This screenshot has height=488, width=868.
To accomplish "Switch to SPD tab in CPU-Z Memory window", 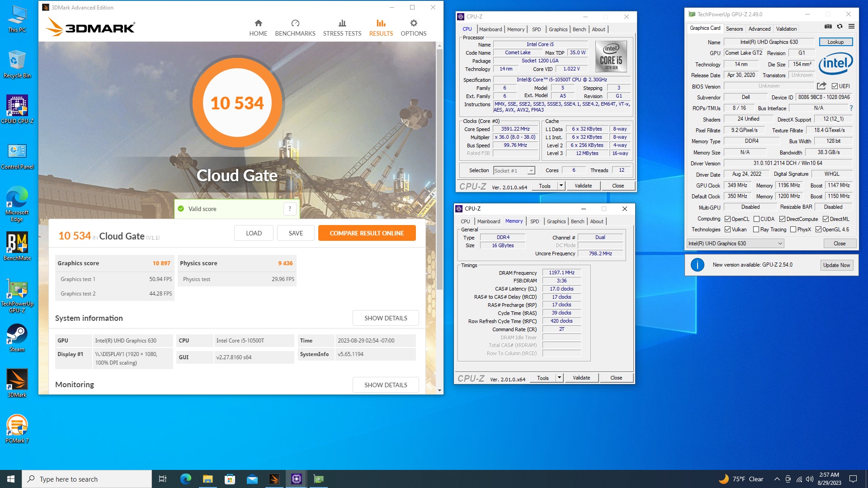I will (x=534, y=221).
